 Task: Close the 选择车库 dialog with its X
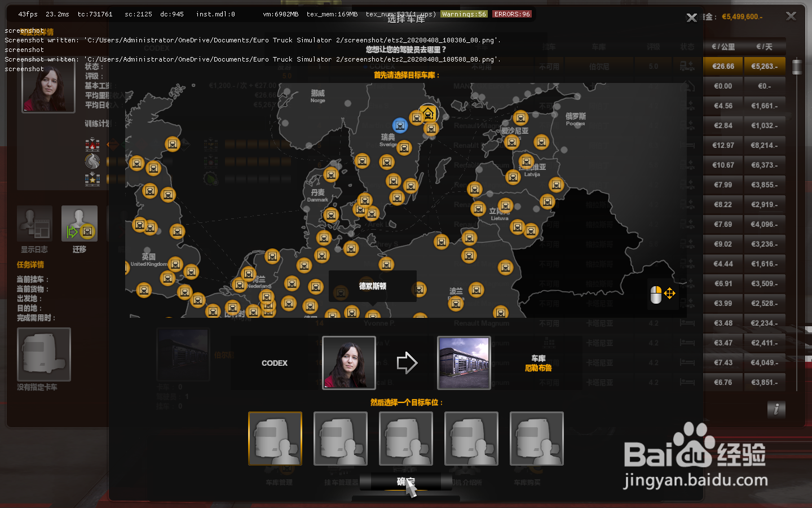coord(692,18)
